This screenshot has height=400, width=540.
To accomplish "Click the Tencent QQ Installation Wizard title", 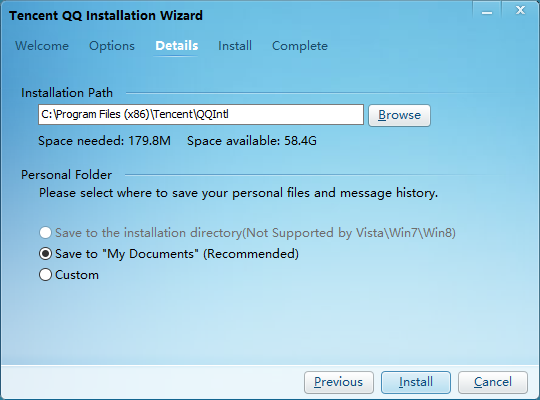I will coord(106,16).
